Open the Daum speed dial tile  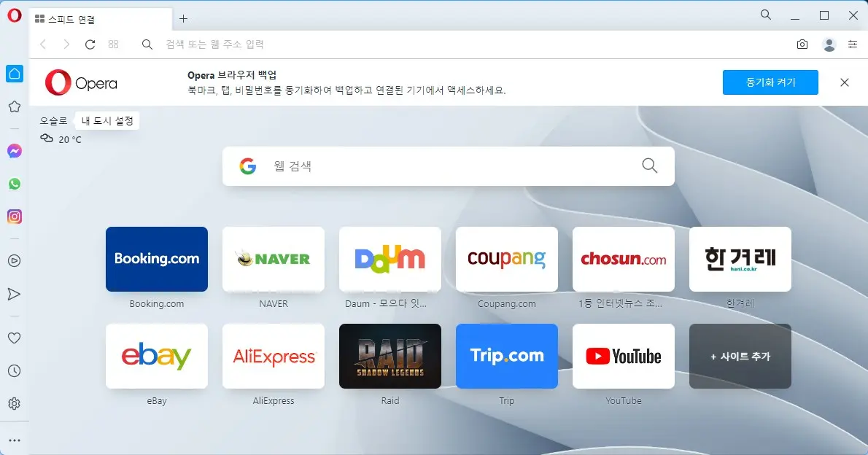tap(390, 259)
